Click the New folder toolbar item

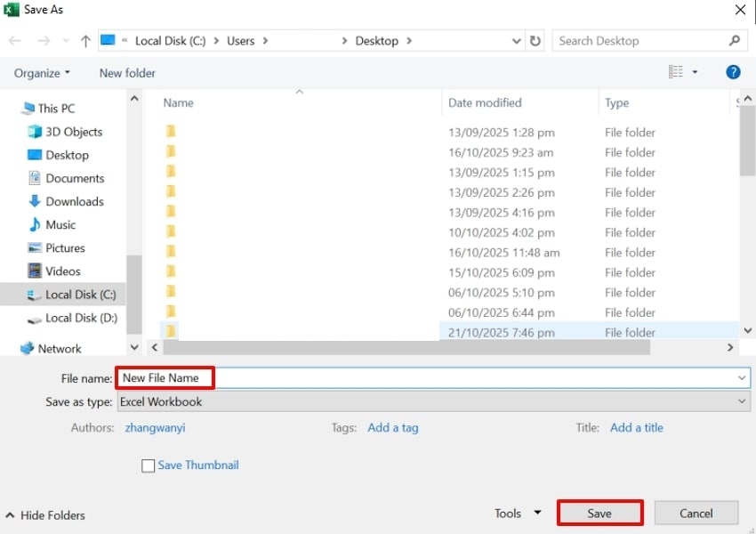(x=127, y=73)
